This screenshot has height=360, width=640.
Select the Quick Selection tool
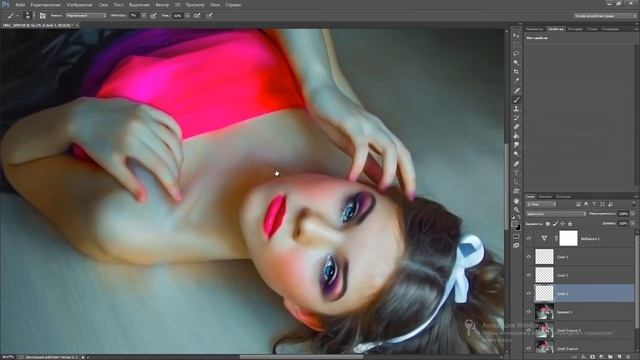(x=516, y=62)
